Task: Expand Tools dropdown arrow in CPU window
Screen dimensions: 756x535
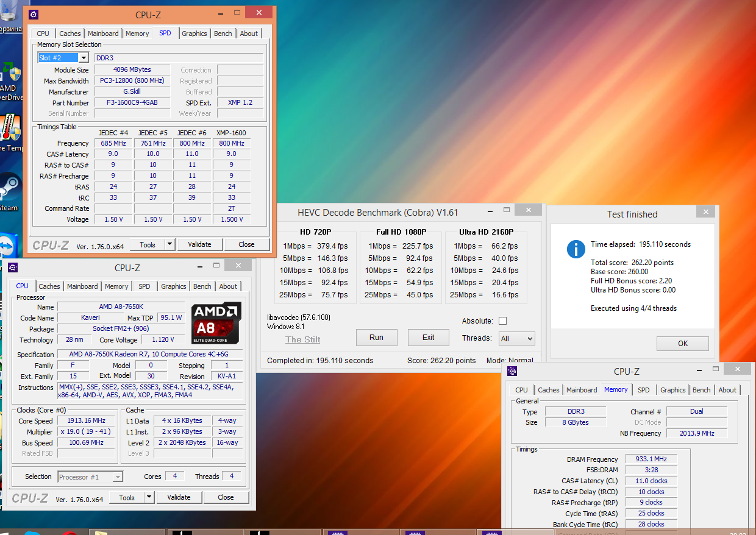Action: point(149,497)
